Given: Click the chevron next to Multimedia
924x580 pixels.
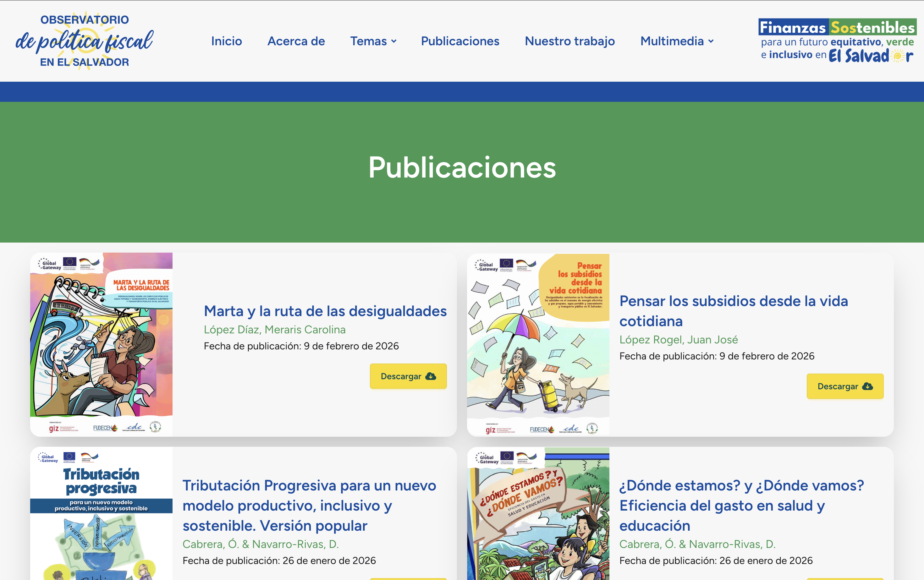Looking at the screenshot, I should [x=711, y=41].
